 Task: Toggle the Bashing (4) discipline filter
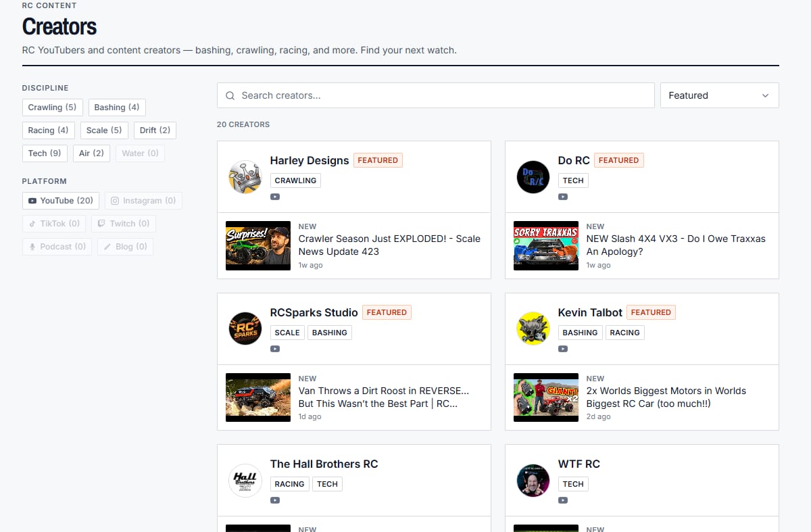pyautogui.click(x=117, y=107)
